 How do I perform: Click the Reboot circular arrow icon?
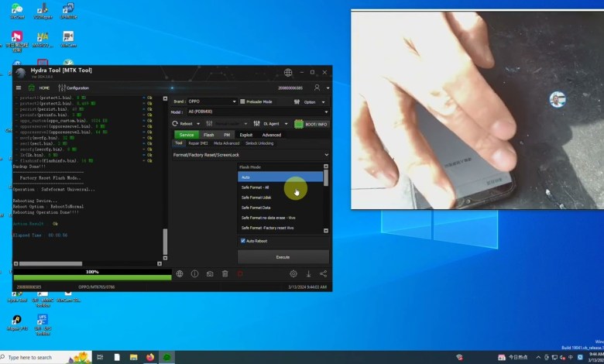[x=175, y=124]
